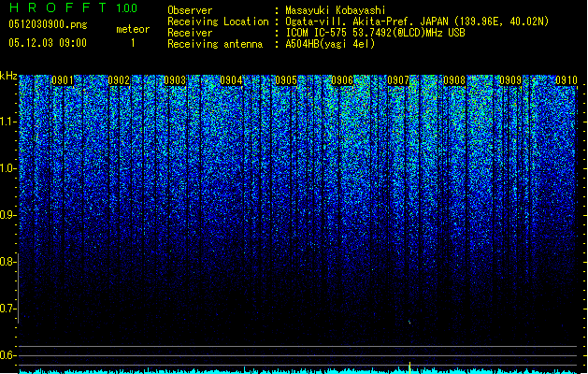
Task: Click the date stamp 05.12.03 09:00
Action: click(48, 43)
